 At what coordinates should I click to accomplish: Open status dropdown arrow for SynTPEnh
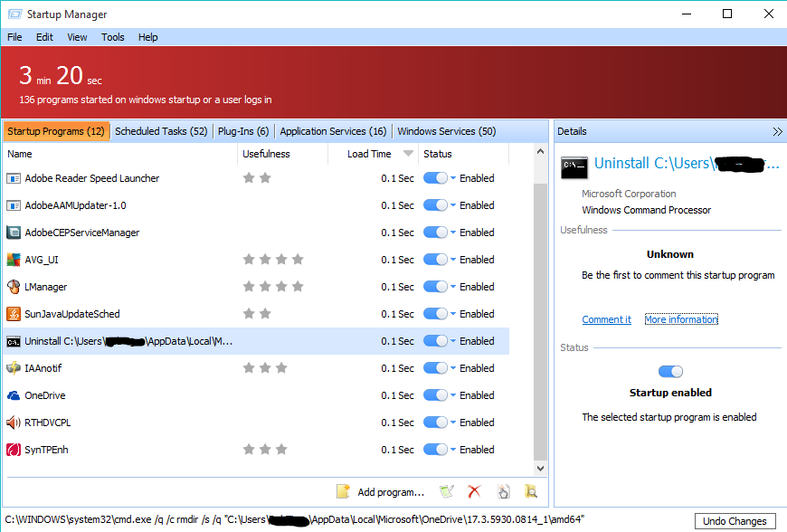[x=453, y=450]
